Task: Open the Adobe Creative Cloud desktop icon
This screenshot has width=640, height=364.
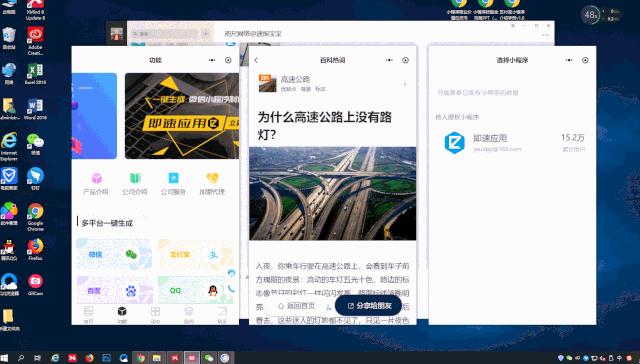Action: [36, 41]
